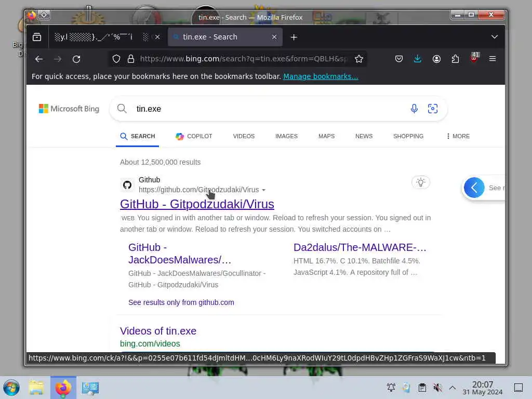Switch to the SHOPPING tab
This screenshot has height=399, width=532.
click(408, 137)
